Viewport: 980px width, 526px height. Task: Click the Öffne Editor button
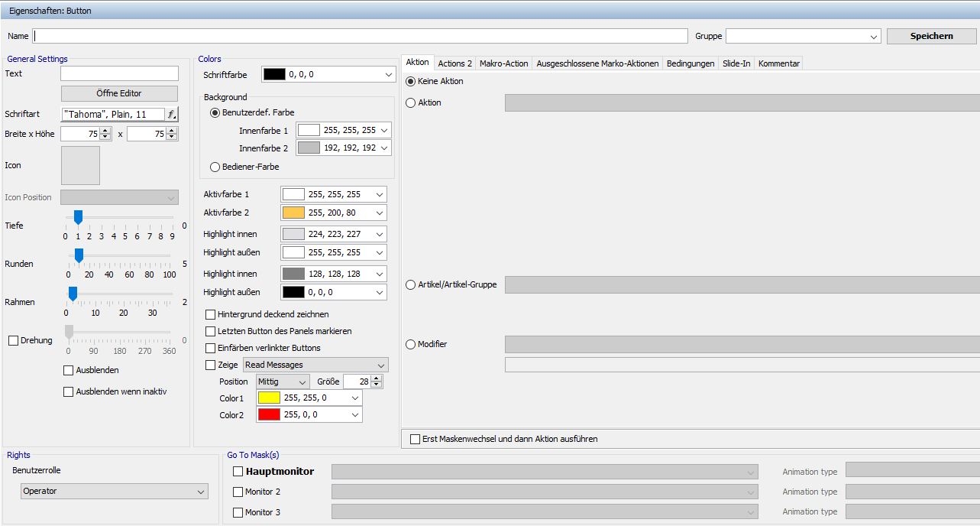click(119, 93)
